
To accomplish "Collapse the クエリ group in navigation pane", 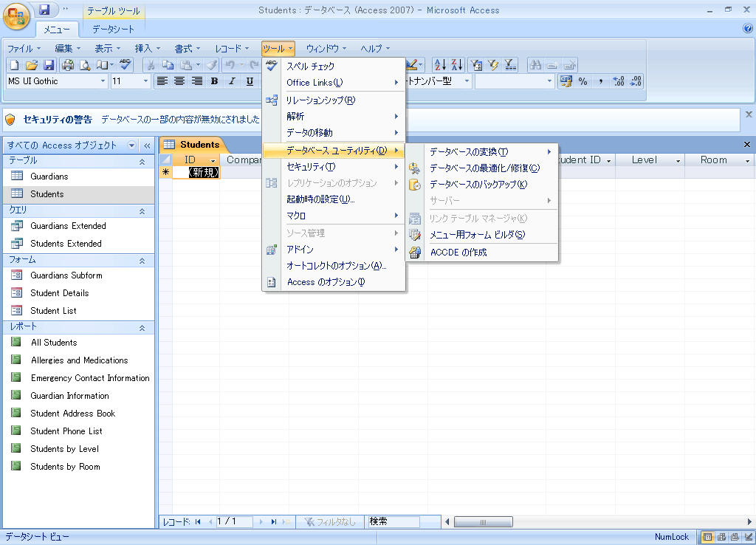I will pyautogui.click(x=142, y=211).
